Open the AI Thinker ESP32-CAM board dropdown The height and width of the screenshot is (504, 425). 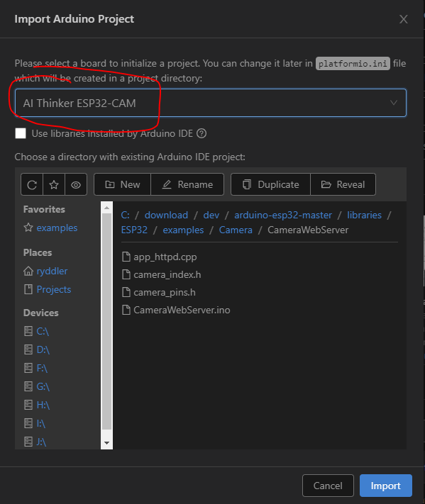coord(211,103)
